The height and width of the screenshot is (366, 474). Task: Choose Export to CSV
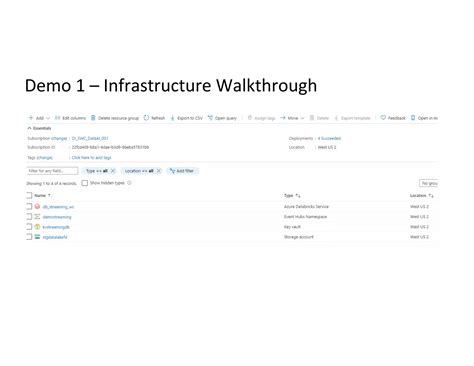(190, 118)
